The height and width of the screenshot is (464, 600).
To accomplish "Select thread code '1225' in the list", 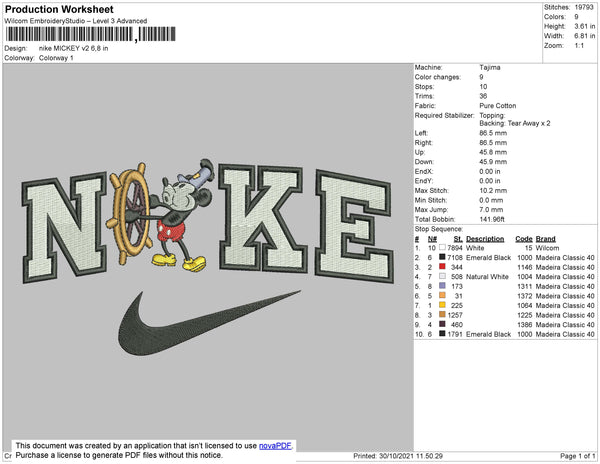I will (525, 315).
